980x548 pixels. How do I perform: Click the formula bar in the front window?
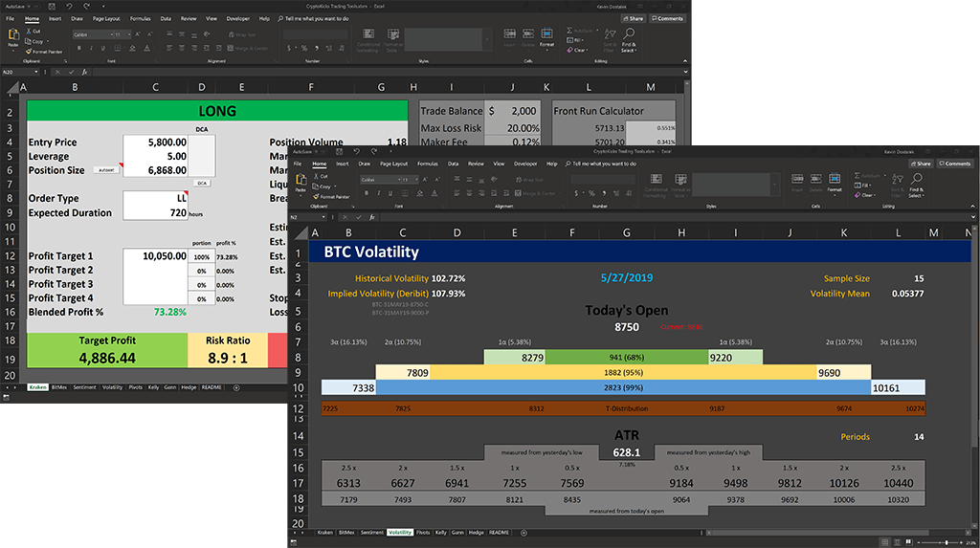tap(674, 217)
